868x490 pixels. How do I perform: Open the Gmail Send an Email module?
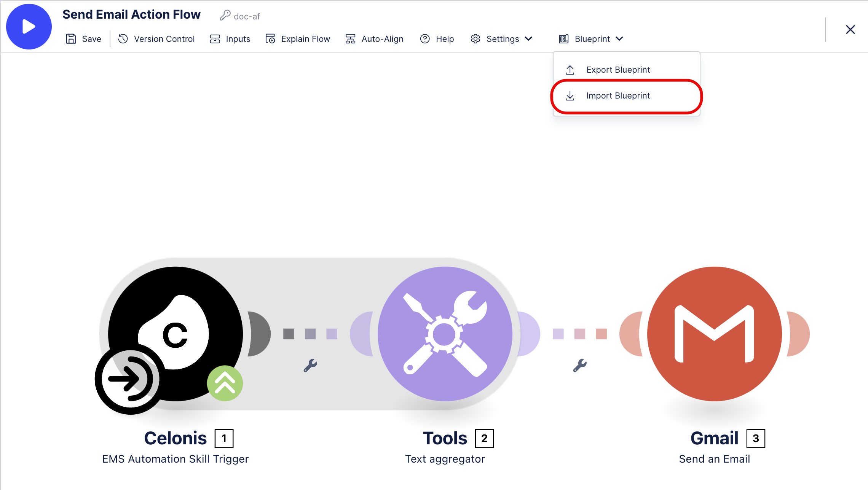(x=715, y=334)
